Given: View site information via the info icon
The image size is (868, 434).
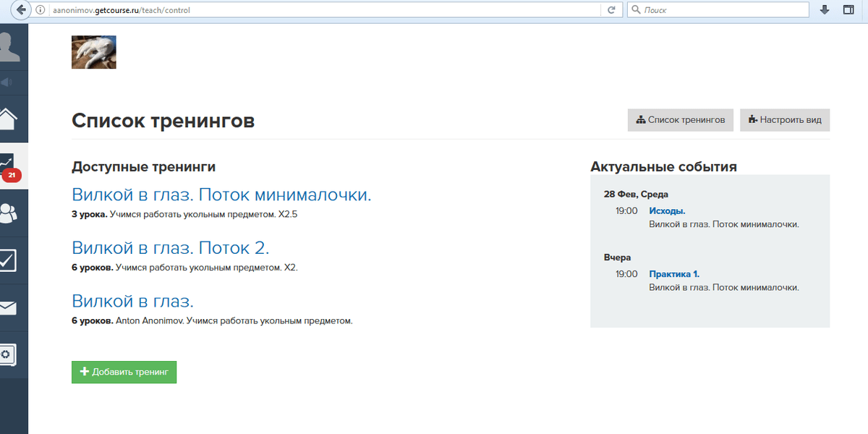Looking at the screenshot, I should (x=43, y=11).
